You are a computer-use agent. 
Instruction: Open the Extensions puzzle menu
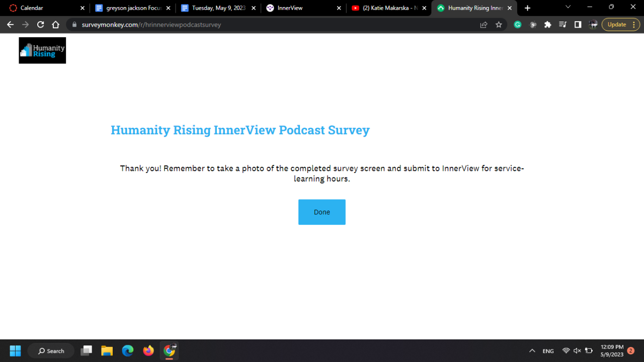548,25
